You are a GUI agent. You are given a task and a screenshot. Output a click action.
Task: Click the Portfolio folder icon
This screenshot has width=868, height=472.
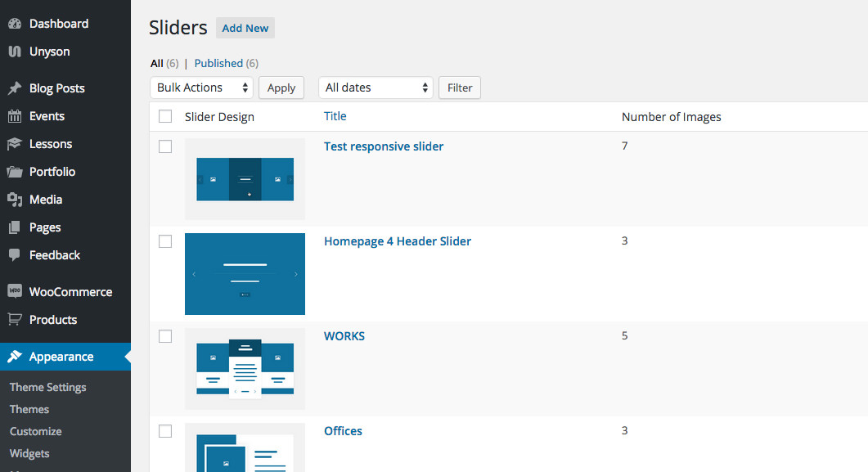(15, 172)
